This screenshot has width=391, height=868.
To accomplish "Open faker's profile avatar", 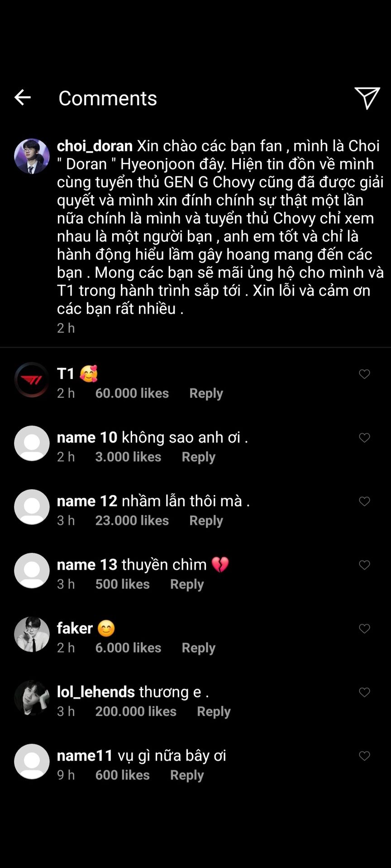I will pos(32,634).
